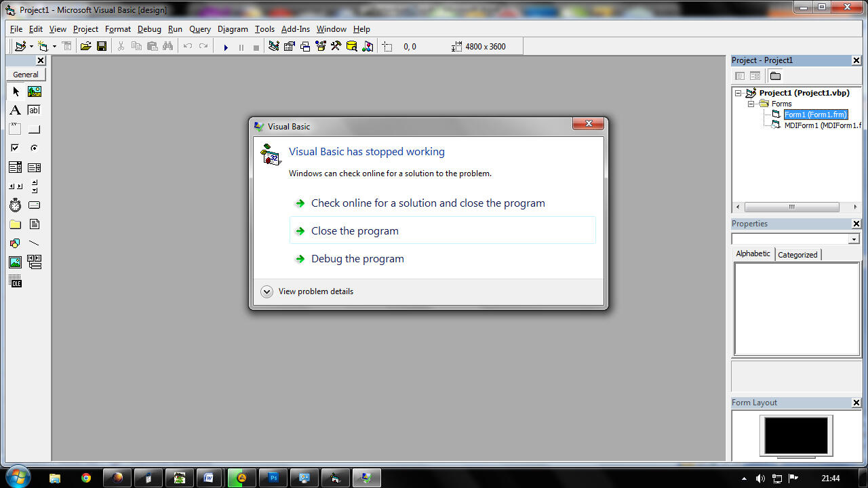The width and height of the screenshot is (868, 488).
Task: Select the Pointer tool in the toolbox
Action: (x=16, y=91)
